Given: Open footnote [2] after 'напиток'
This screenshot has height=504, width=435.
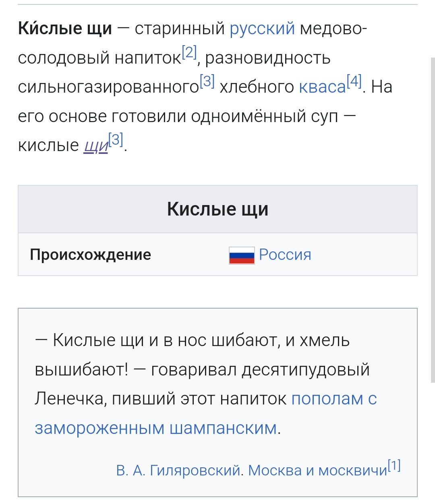Looking at the screenshot, I should 189,52.
